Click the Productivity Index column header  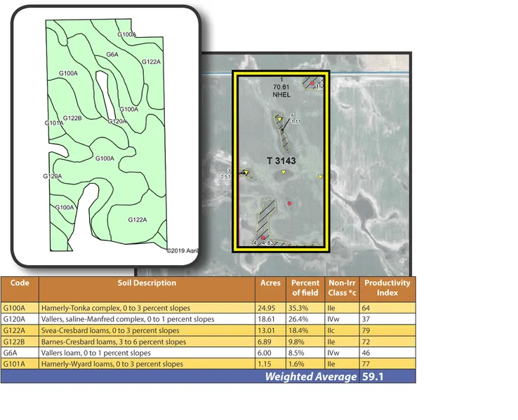click(387, 288)
